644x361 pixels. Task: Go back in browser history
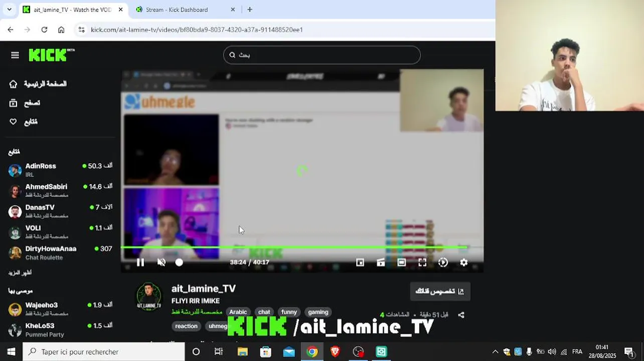[x=11, y=30]
